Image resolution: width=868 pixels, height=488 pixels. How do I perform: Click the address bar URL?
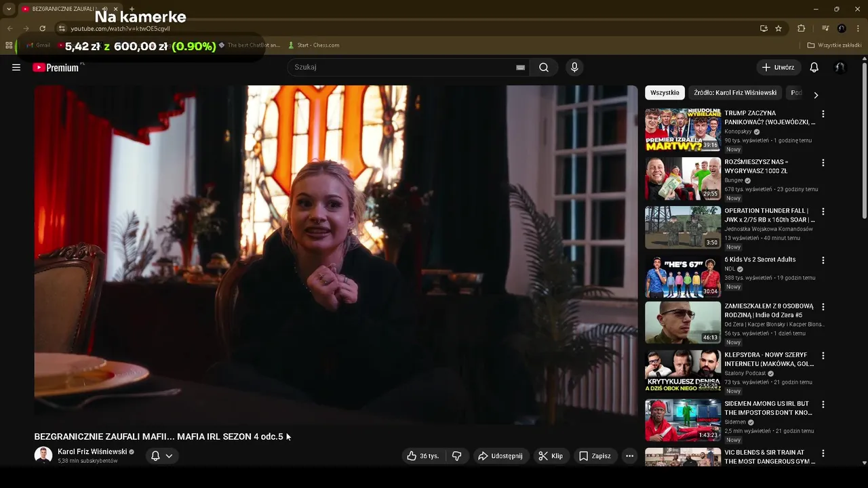tap(120, 28)
